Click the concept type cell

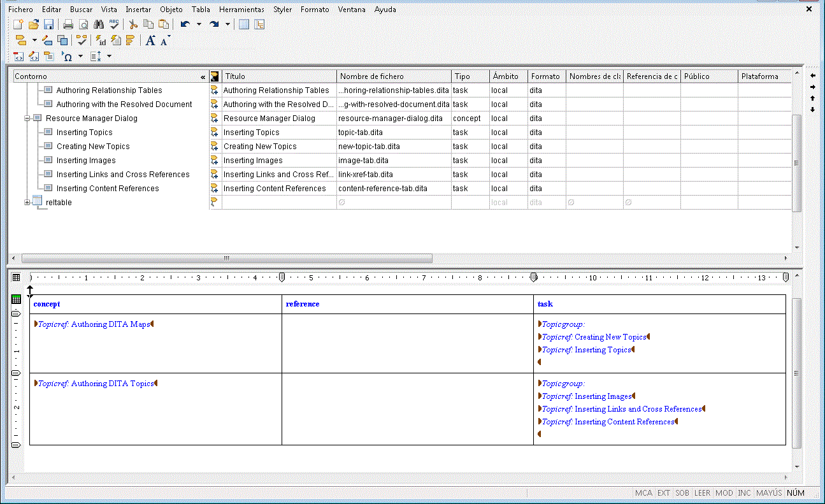pyautogui.click(x=470, y=119)
